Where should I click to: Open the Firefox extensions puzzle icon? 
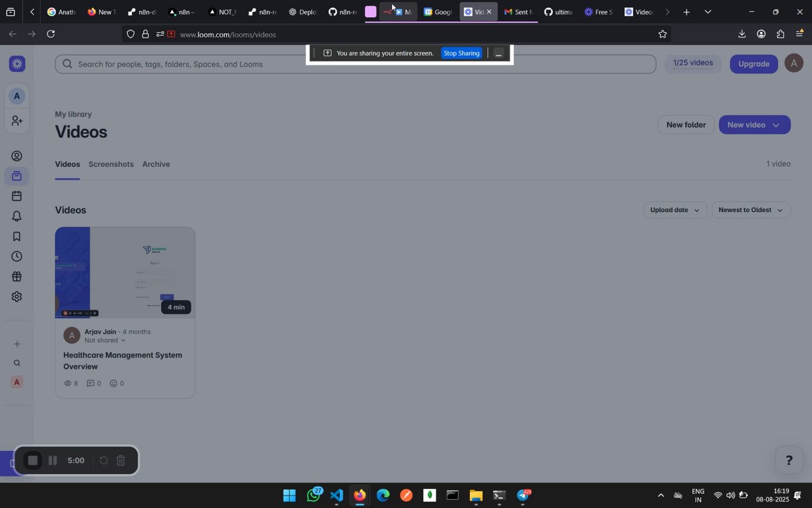coord(780,34)
